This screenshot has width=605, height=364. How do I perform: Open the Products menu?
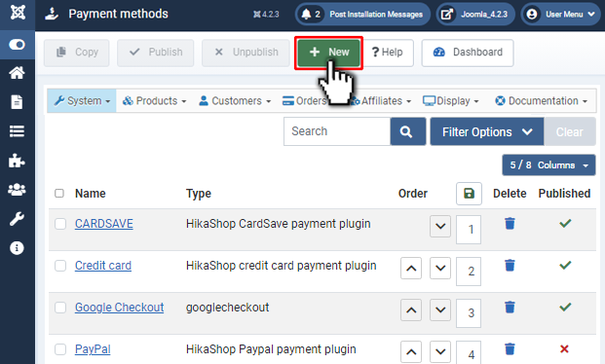pyautogui.click(x=154, y=101)
